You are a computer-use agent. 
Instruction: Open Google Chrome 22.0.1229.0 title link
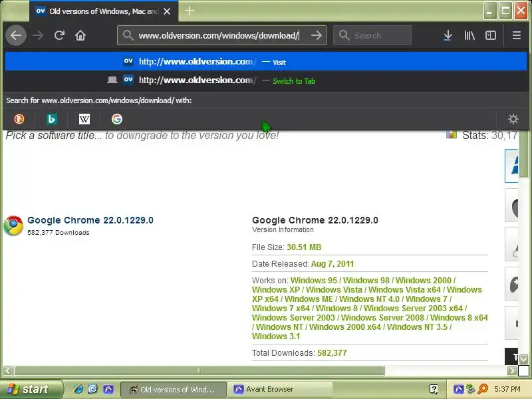click(90, 220)
